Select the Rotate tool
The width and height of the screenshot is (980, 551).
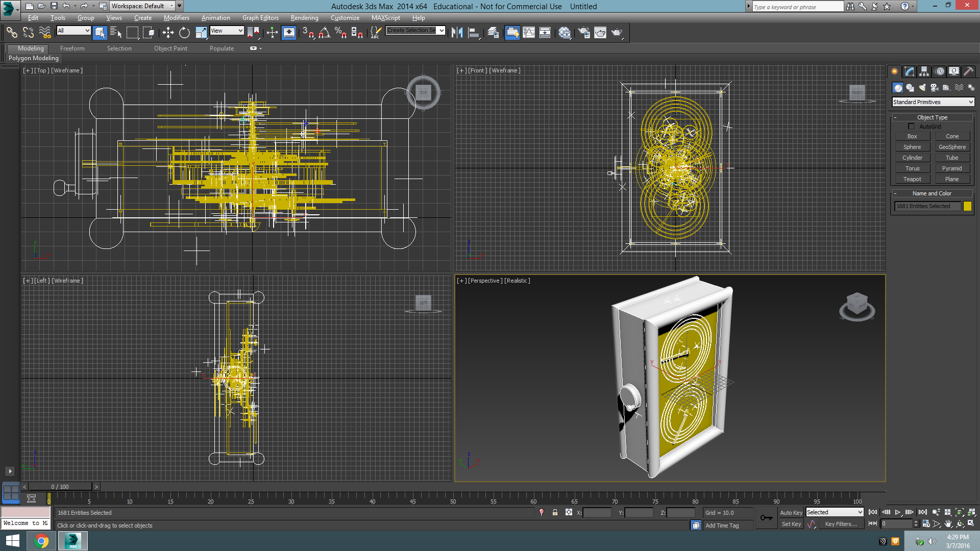pyautogui.click(x=184, y=33)
